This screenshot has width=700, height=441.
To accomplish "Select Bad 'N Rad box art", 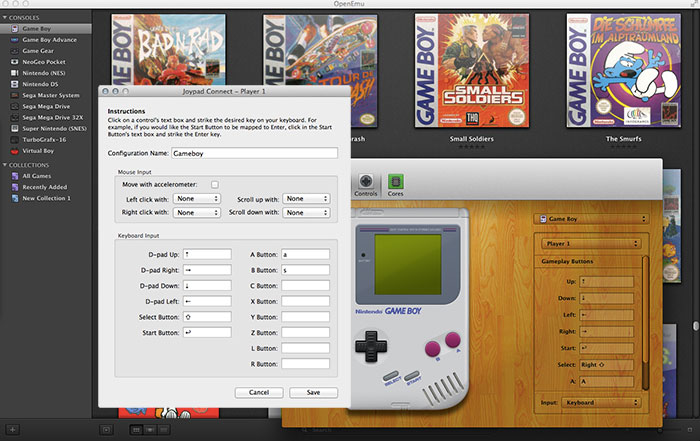I will pyautogui.click(x=168, y=49).
